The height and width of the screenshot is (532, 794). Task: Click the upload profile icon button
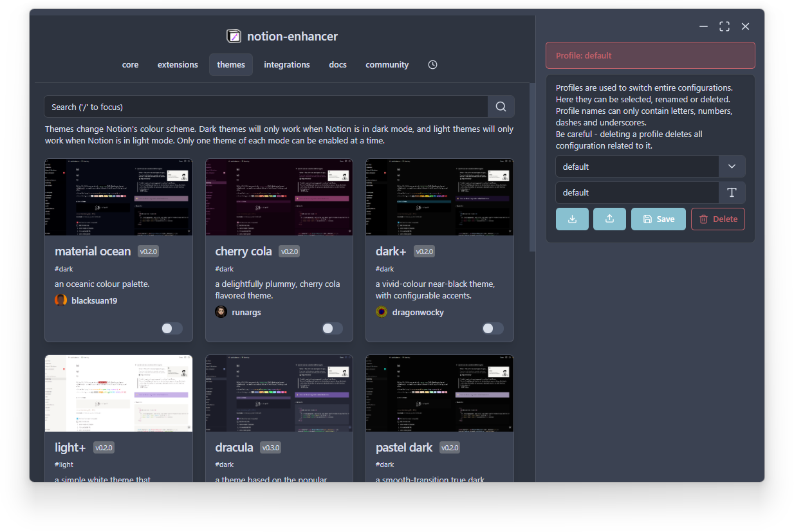[x=609, y=219]
